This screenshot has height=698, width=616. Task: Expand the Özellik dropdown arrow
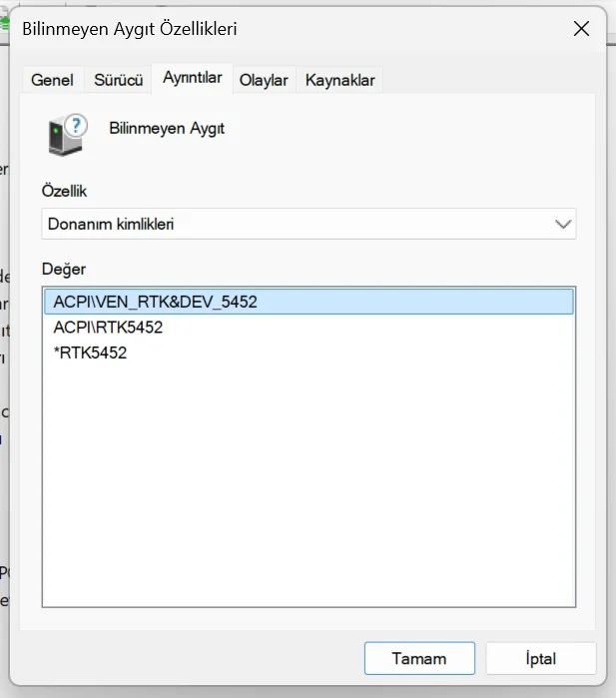[563, 225]
